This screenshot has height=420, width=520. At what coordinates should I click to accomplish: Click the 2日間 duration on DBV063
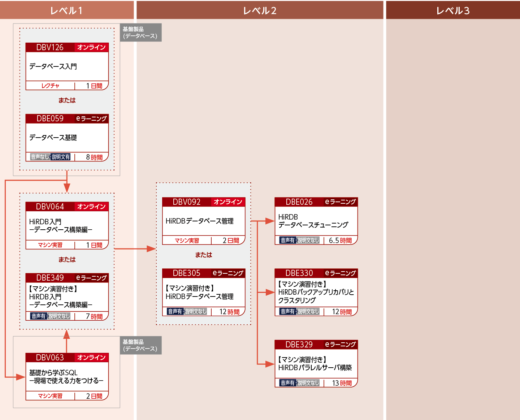pos(94,396)
